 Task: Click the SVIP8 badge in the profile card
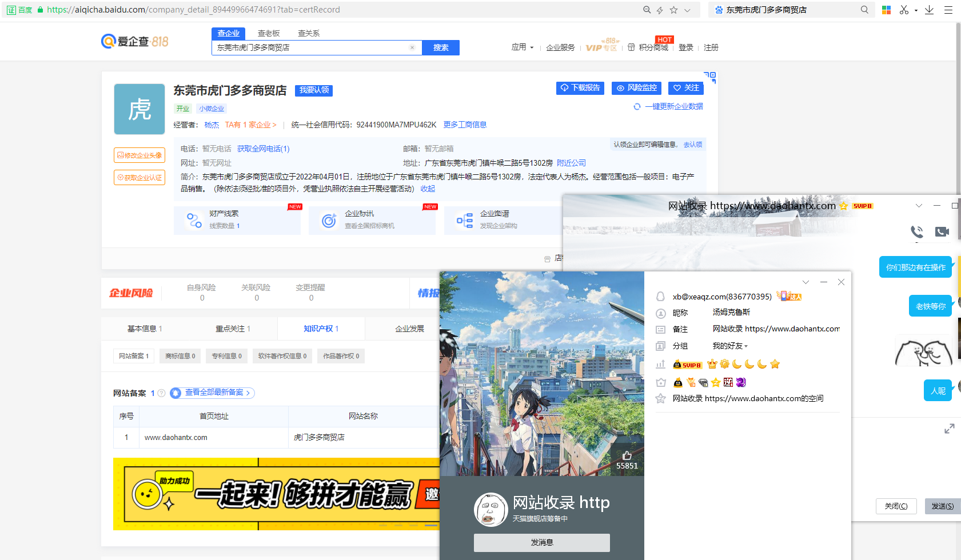click(688, 364)
